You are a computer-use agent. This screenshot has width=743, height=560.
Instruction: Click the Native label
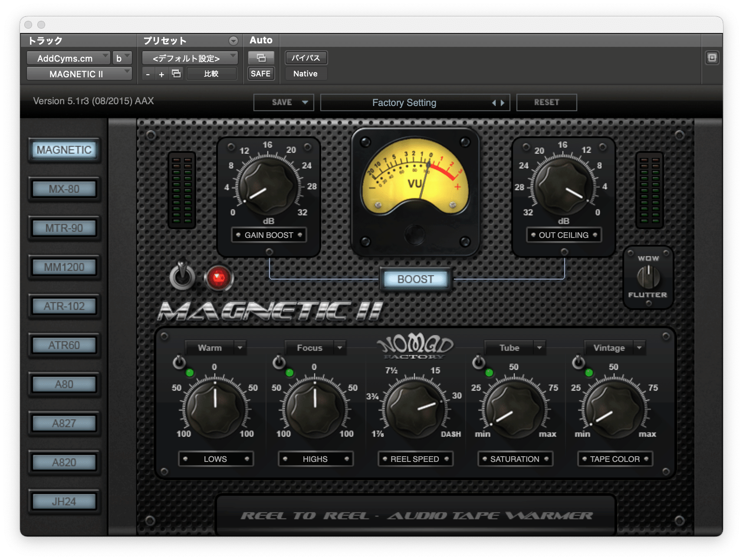pyautogui.click(x=306, y=74)
